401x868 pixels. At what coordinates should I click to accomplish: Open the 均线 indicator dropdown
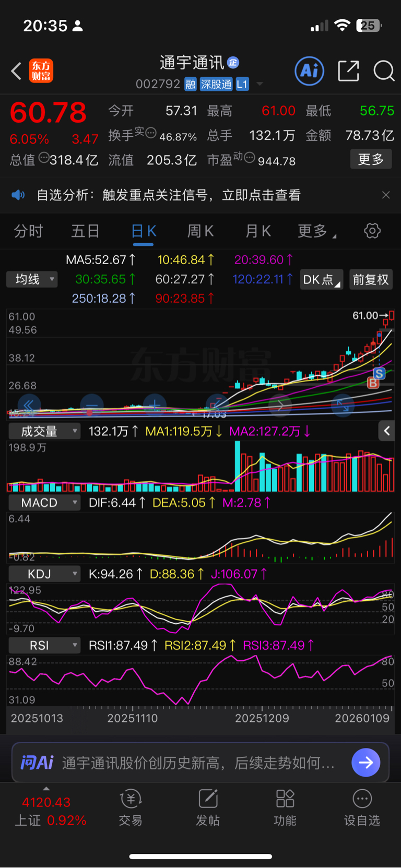point(32,279)
